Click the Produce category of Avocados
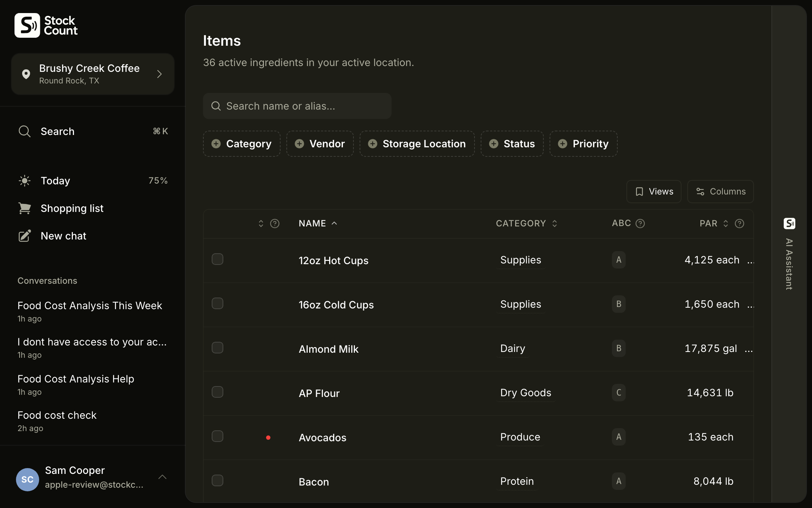Screen dimensions: 812x508 (x=520, y=437)
